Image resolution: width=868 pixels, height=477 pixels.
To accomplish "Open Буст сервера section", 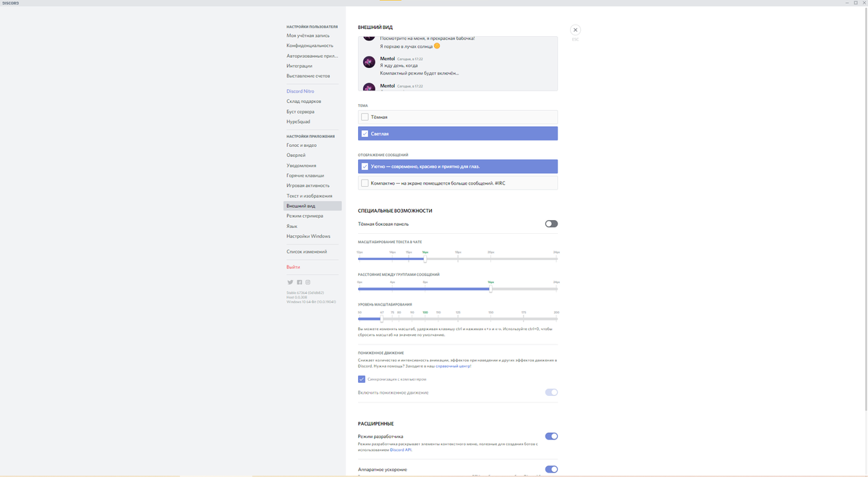I will [x=312, y=111].
